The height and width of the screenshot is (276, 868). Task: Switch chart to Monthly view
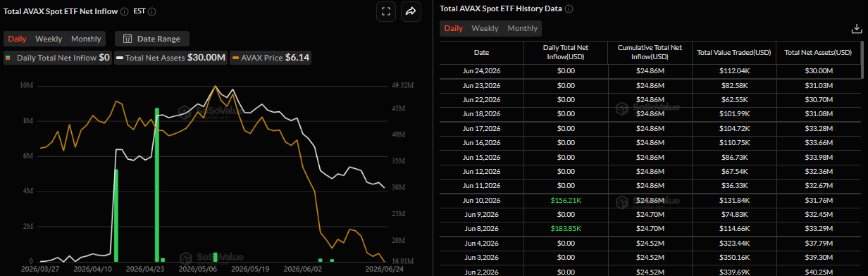point(86,39)
